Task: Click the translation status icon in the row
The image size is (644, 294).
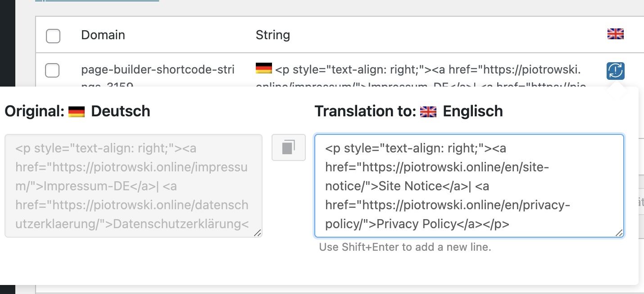Action: point(615,70)
